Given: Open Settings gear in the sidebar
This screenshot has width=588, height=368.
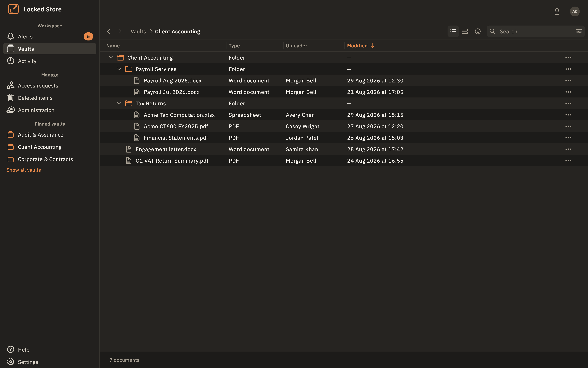Looking at the screenshot, I should point(50,362).
